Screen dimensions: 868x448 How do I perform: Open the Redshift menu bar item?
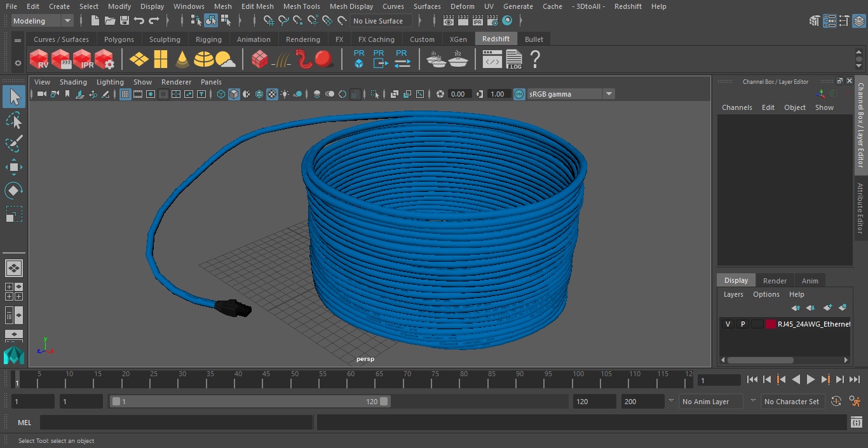[628, 6]
